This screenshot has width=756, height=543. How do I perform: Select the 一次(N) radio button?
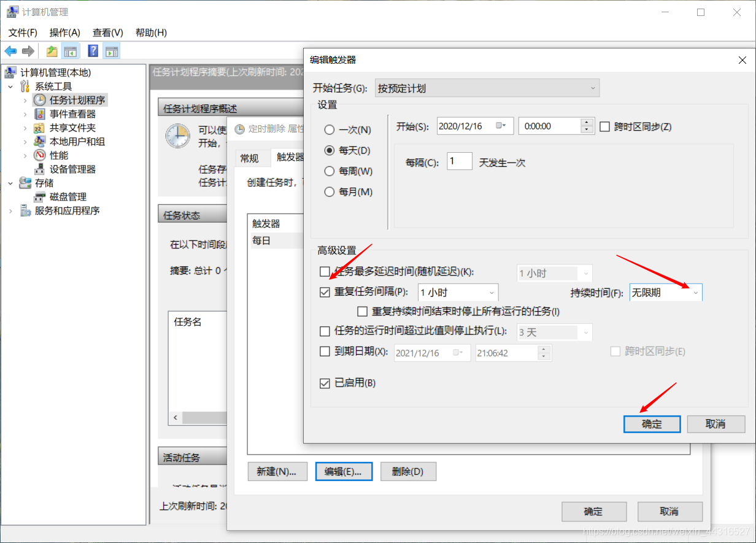(x=330, y=130)
